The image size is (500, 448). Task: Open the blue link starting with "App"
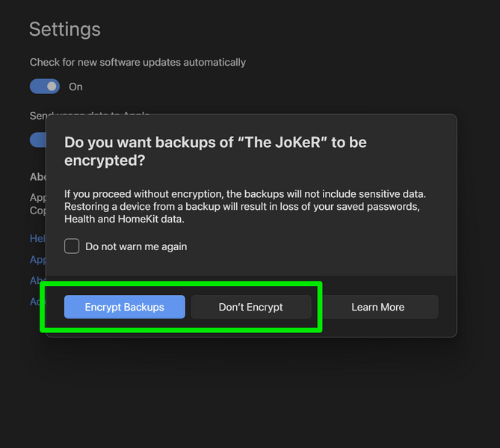tap(37, 260)
